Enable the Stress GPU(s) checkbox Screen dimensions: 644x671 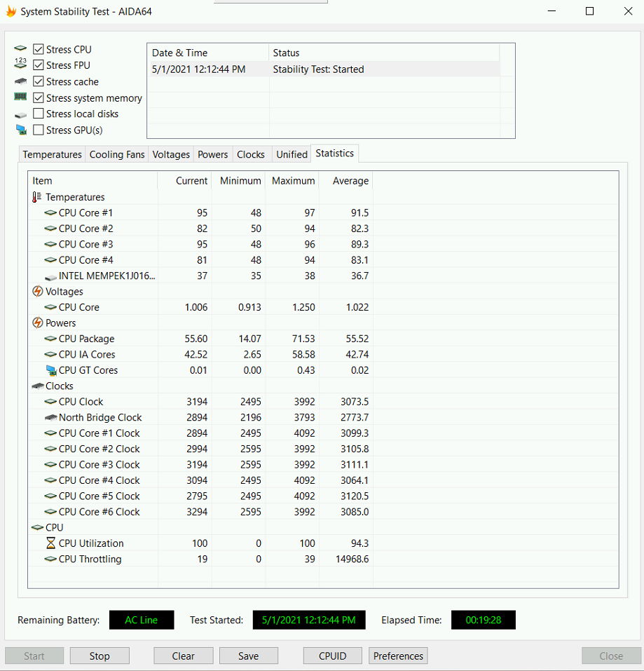point(39,130)
